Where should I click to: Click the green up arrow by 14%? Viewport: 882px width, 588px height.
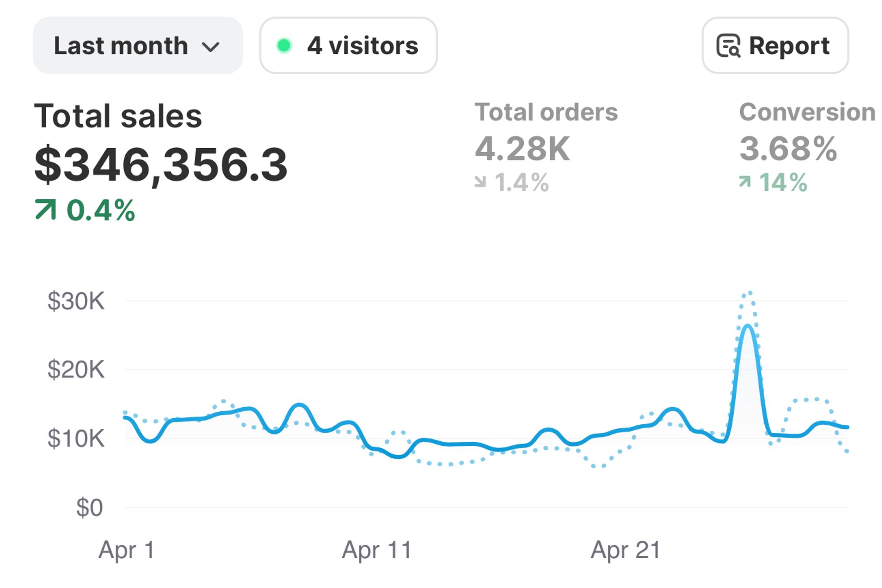(x=745, y=181)
